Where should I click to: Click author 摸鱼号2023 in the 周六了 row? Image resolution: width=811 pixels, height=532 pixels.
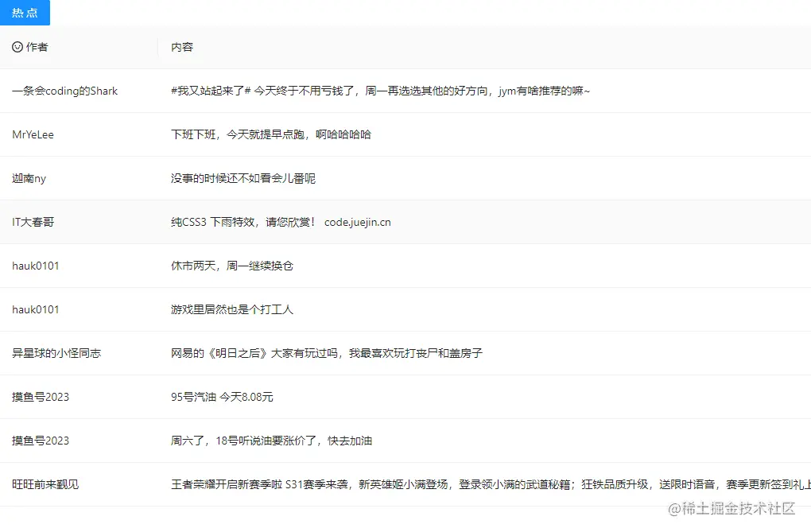[41, 441]
